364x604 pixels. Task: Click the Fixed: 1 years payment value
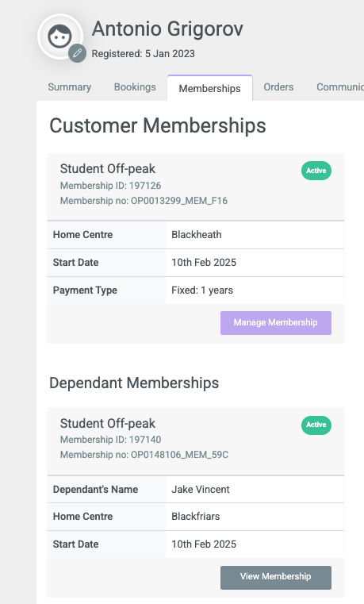tap(202, 290)
